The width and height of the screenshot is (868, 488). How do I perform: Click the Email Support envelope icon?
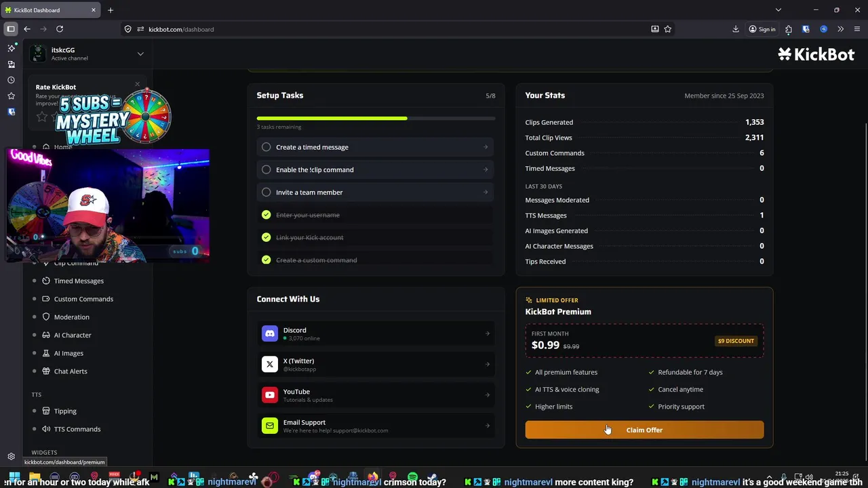270,426
